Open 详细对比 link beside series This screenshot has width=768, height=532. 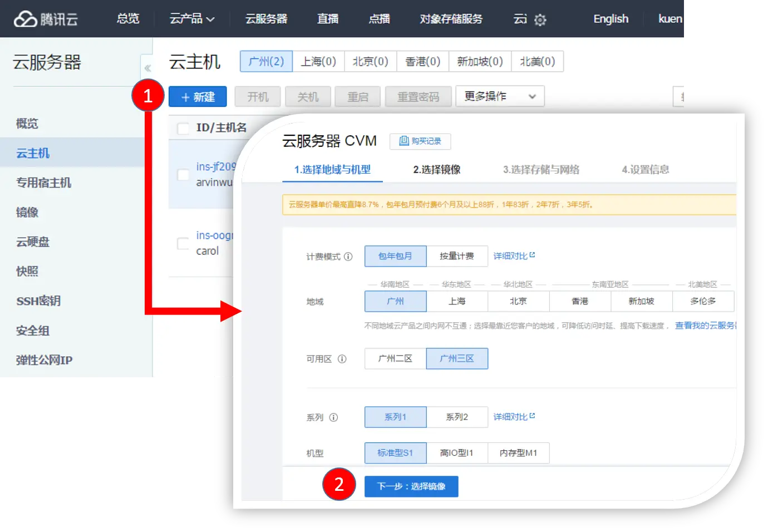(514, 417)
